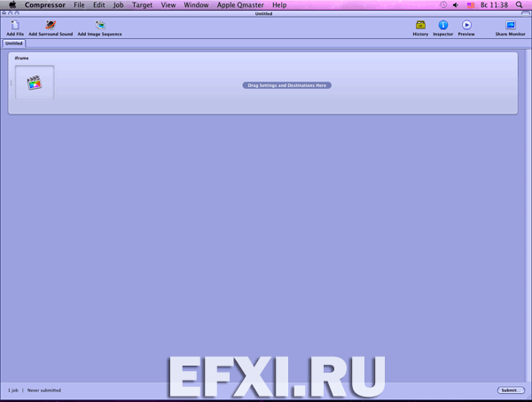Open the View menu
This screenshot has width=532, height=402.
[168, 5]
